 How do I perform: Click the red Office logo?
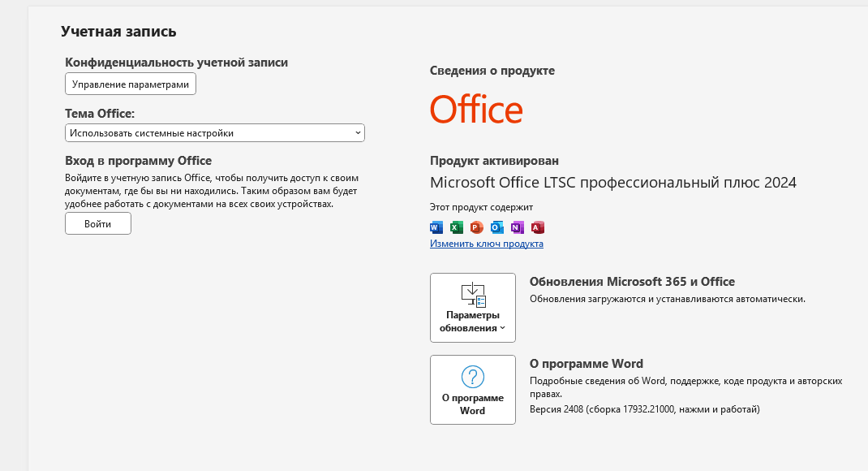coord(476,109)
